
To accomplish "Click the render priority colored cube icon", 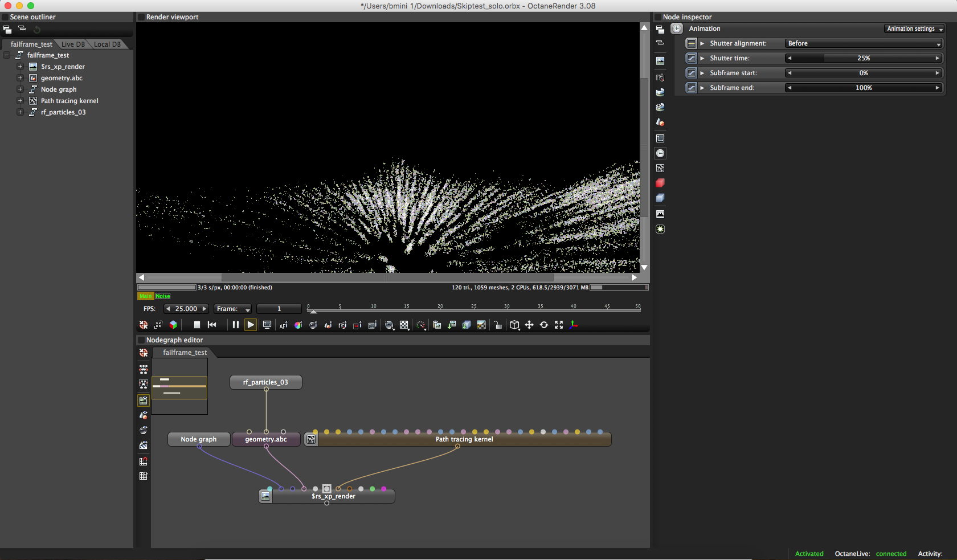I will coord(173,325).
